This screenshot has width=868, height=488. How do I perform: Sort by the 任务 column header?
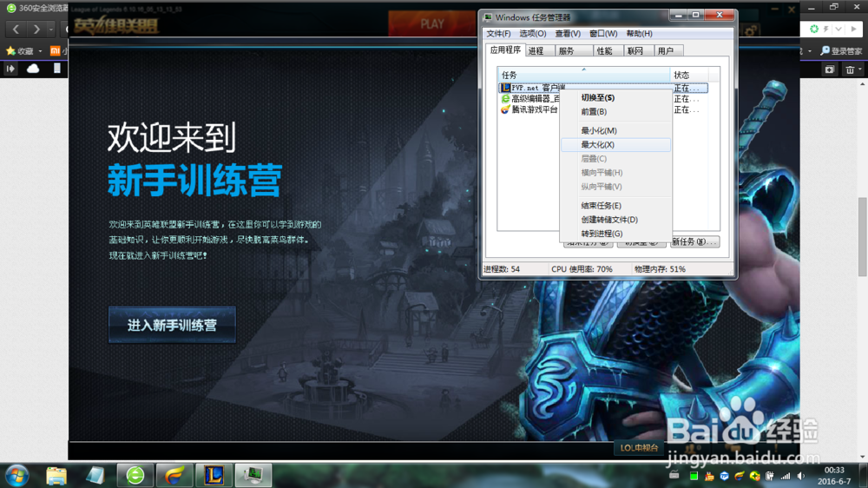[x=583, y=75]
